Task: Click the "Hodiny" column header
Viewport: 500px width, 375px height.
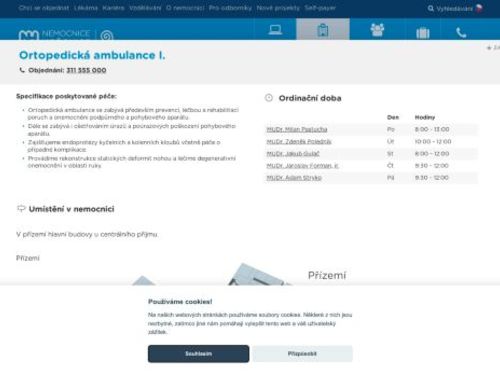Action: tap(425, 117)
